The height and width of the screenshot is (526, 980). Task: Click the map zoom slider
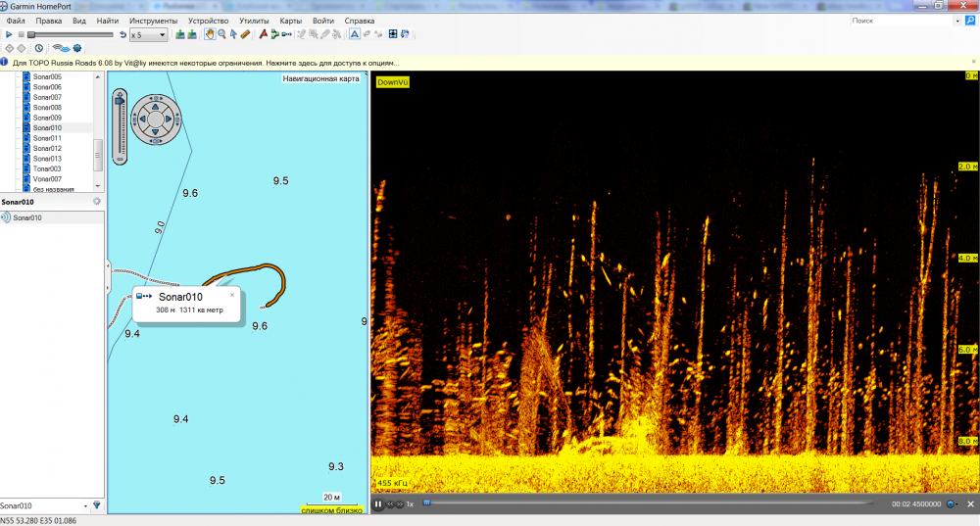coord(121,127)
